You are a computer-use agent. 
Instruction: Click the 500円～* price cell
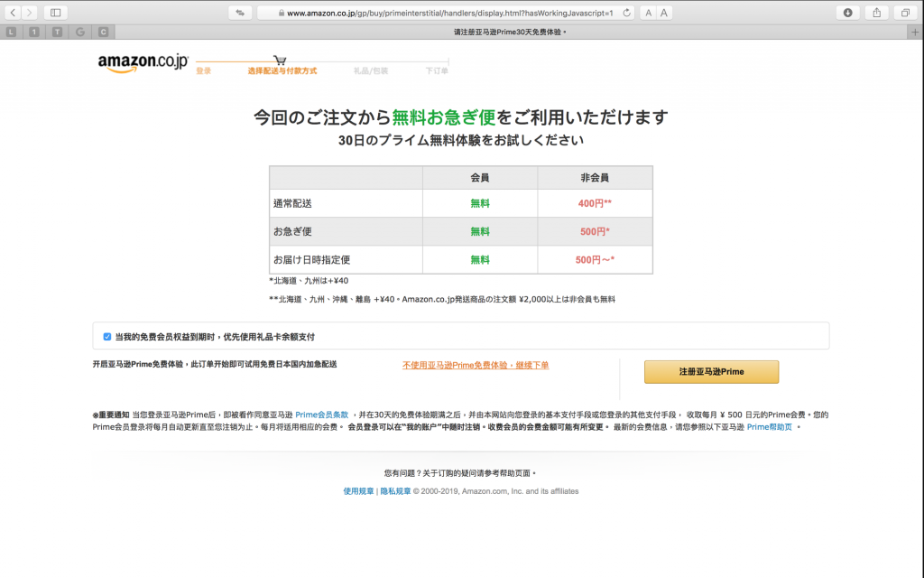coord(595,259)
